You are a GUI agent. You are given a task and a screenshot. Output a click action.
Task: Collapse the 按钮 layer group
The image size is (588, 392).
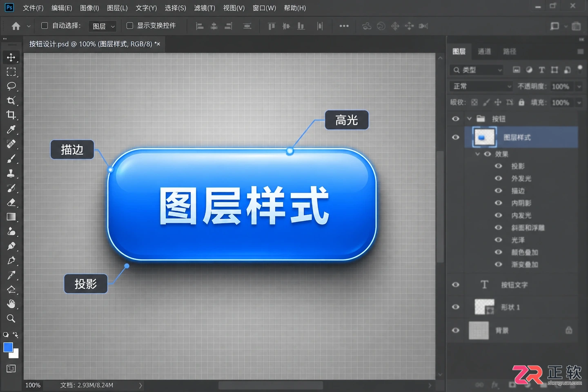[469, 119]
